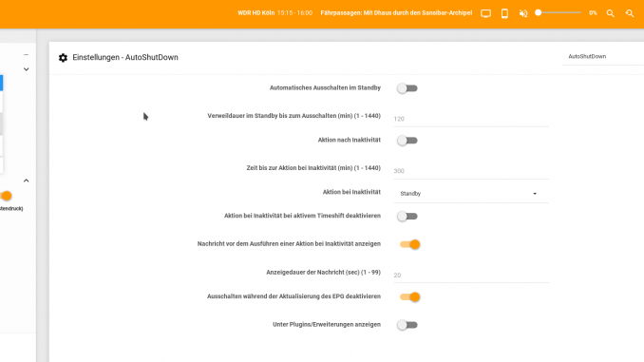Click the first search magnifier icon
This screenshot has width=644, height=362.
click(x=611, y=13)
